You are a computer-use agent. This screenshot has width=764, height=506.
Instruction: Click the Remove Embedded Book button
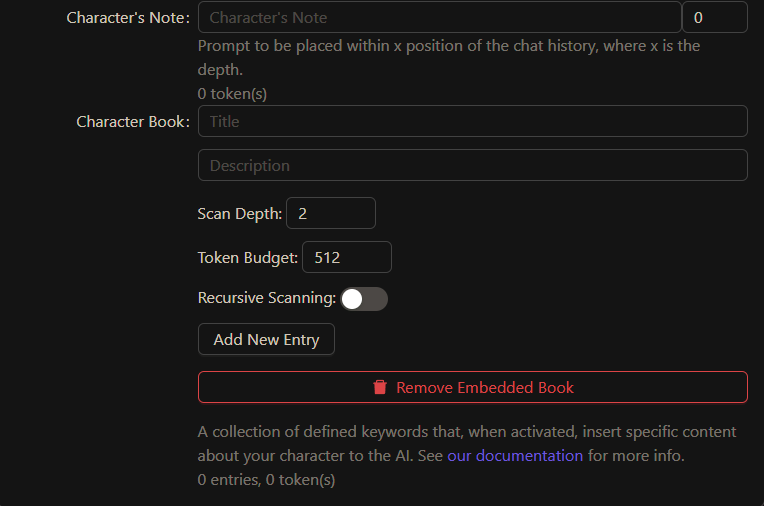(x=473, y=388)
